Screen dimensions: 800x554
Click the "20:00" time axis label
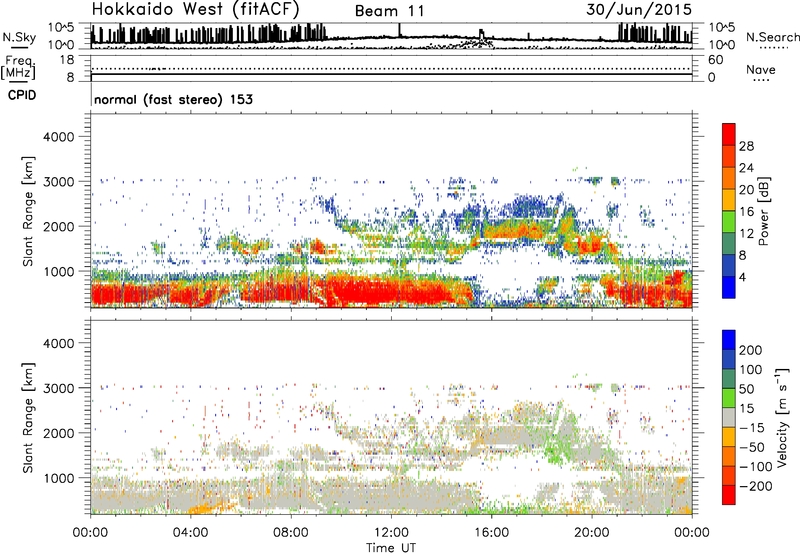(592, 533)
